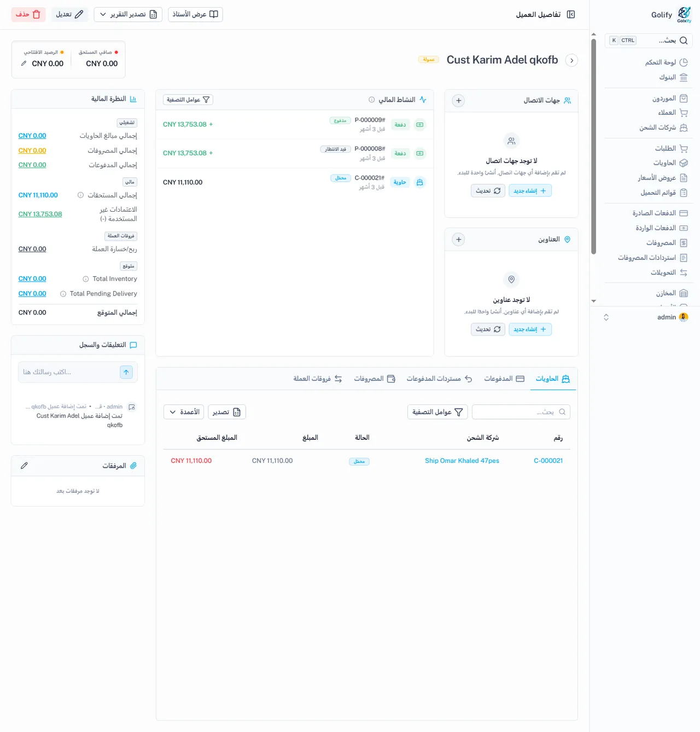
Task: Open Ship Omar Khaled 47pes link
Action: [462, 461]
